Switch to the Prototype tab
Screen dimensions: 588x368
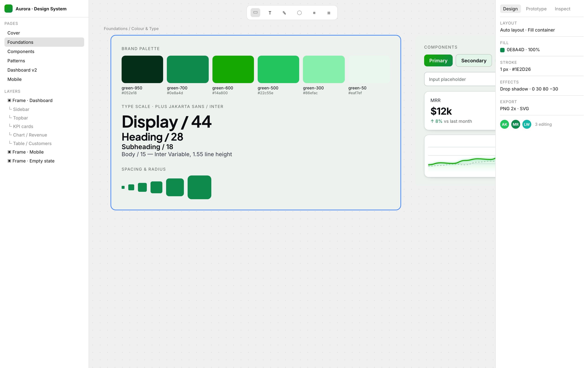pyautogui.click(x=536, y=9)
